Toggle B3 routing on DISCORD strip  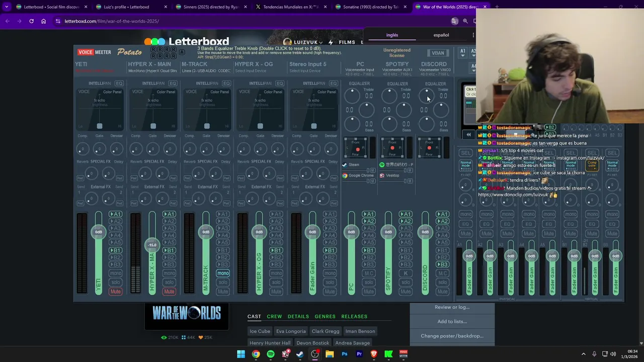[442, 264]
